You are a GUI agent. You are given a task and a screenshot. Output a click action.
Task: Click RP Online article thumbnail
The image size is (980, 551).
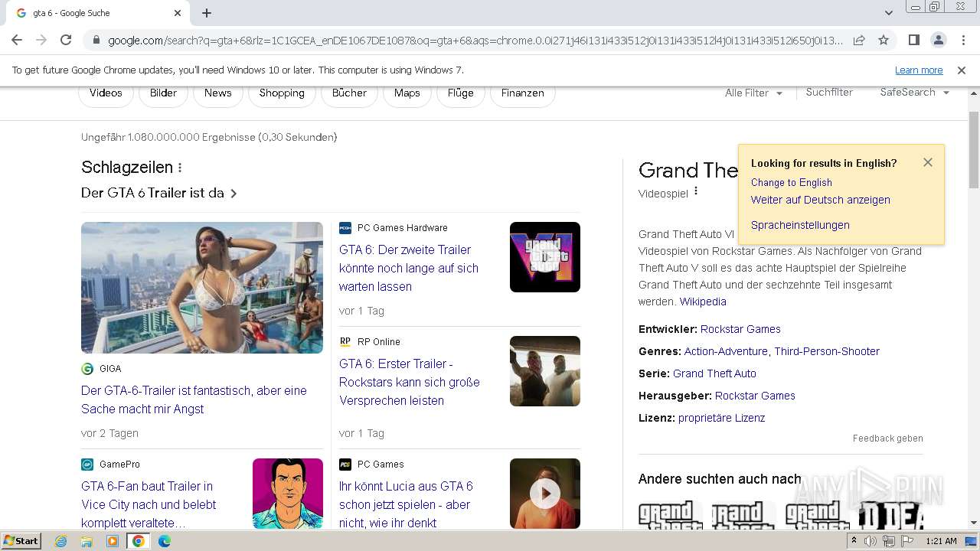coord(545,371)
